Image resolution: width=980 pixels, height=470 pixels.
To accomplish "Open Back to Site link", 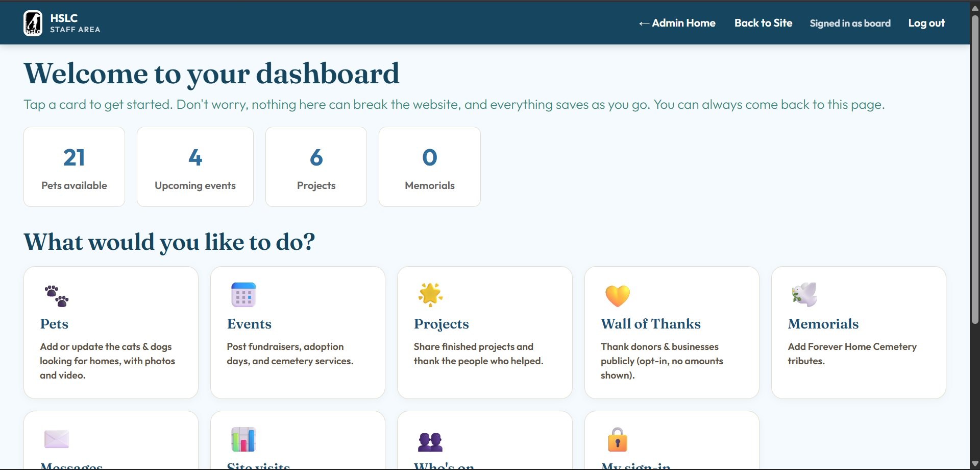I will 763,23.
